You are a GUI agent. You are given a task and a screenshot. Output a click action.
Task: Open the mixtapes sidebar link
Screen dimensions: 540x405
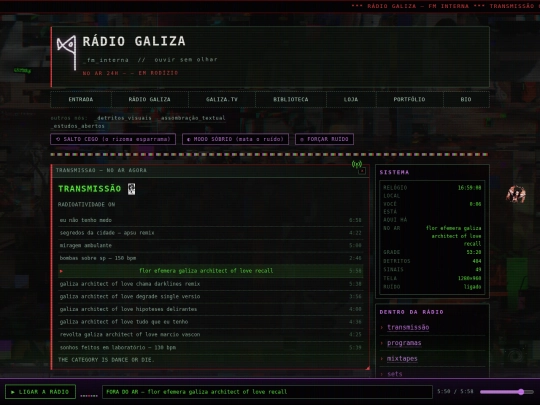402,359
